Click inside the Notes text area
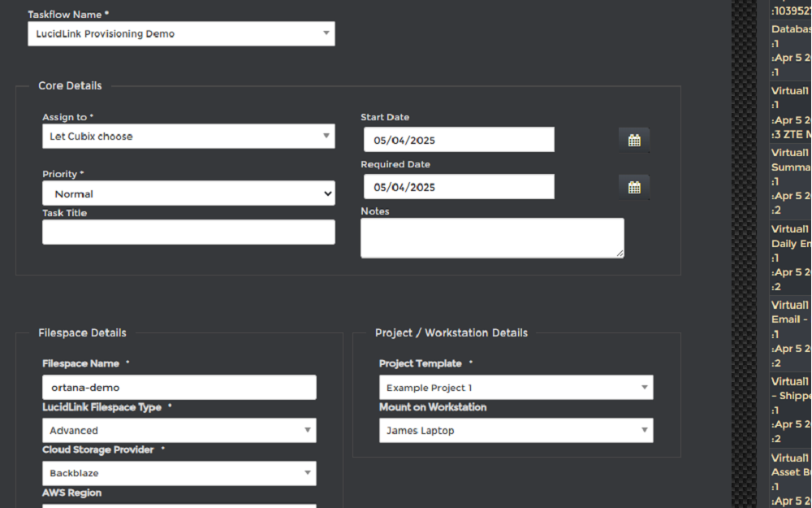This screenshot has width=812, height=508. [492, 238]
